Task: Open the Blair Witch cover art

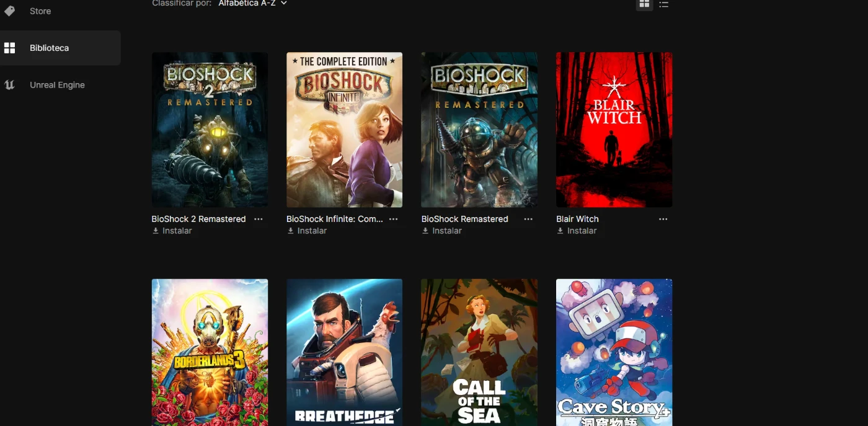Action: [614, 130]
